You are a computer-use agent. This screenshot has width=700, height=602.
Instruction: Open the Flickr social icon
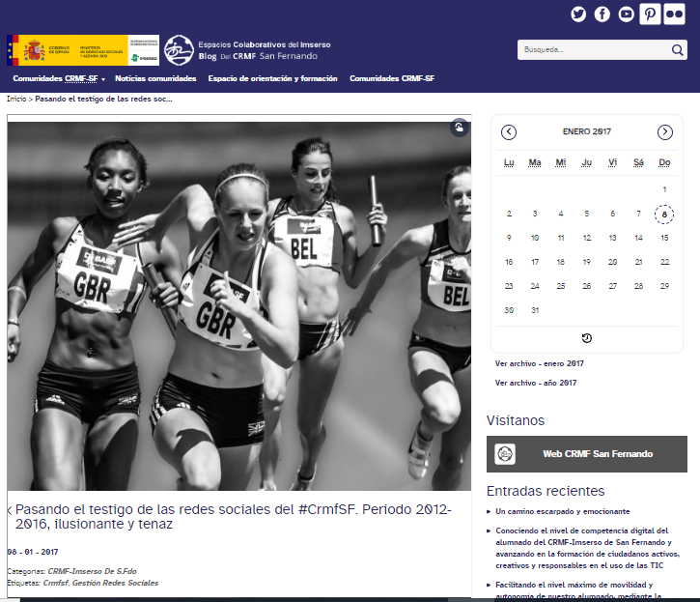pyautogui.click(x=674, y=14)
